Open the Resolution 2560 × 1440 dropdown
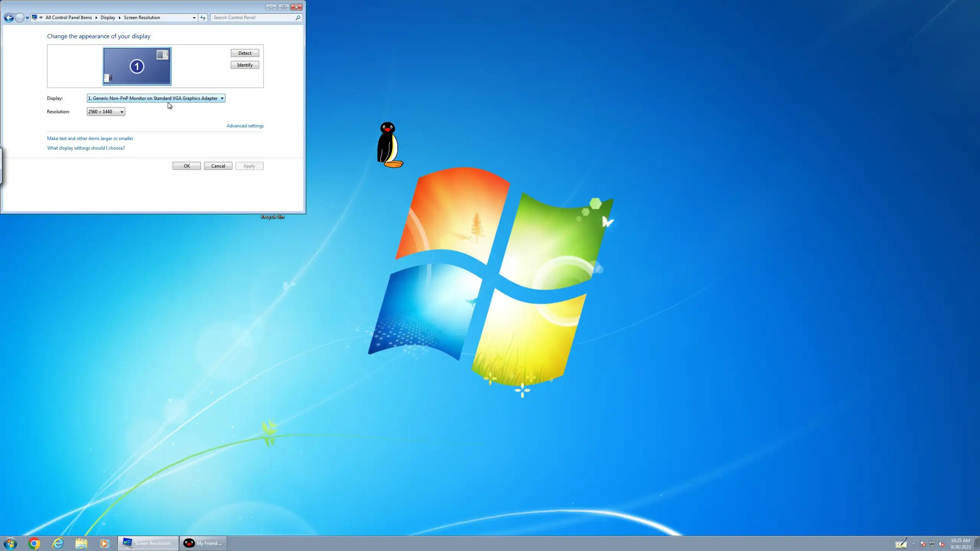Image resolution: width=980 pixels, height=551 pixels. 106,112
